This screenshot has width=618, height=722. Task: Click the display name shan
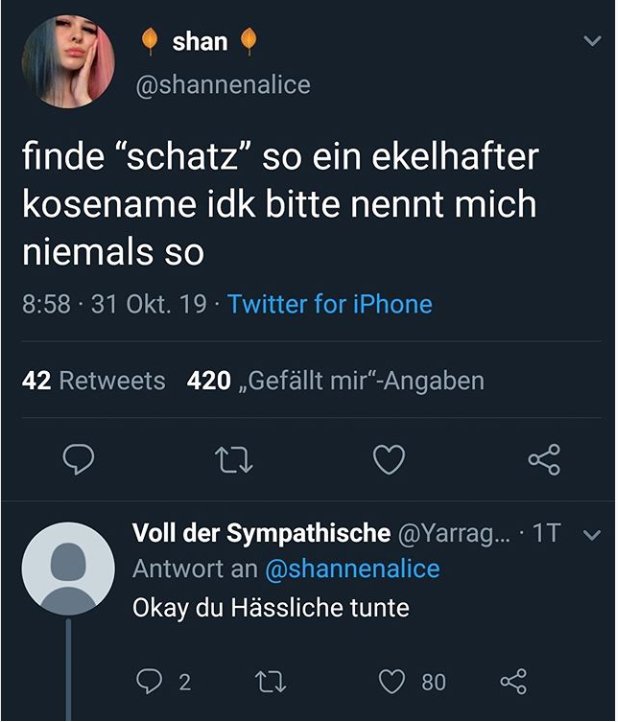point(200,42)
